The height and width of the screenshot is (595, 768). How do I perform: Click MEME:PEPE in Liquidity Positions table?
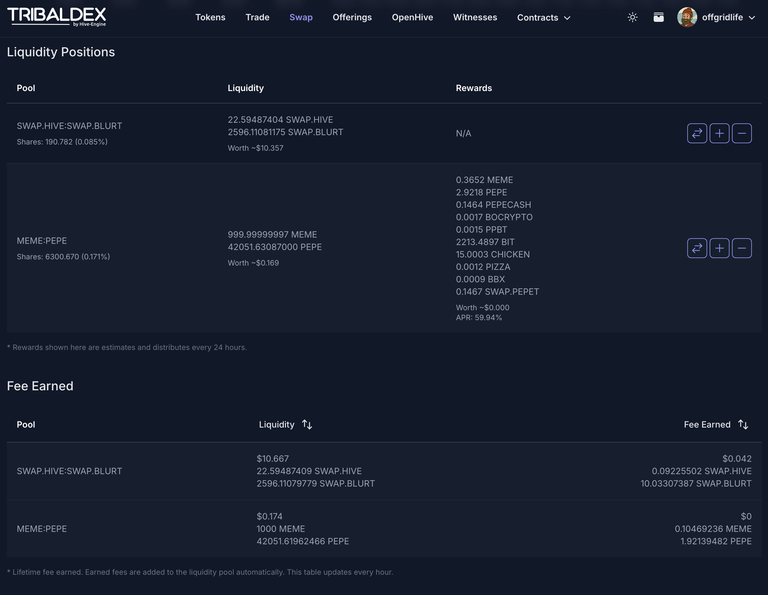(x=42, y=241)
